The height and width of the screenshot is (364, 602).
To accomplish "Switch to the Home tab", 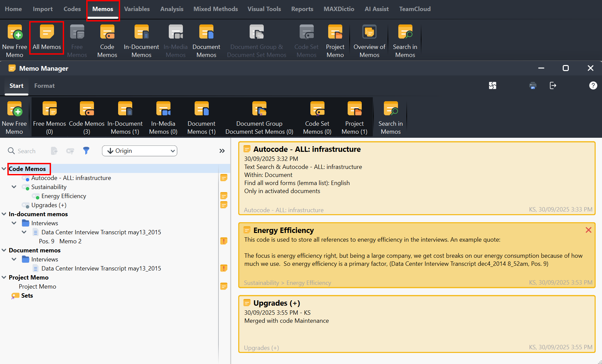I will coord(13,9).
